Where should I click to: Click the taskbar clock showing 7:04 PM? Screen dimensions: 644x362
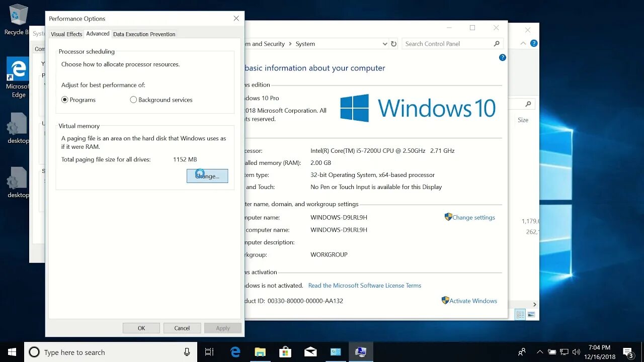(x=599, y=352)
